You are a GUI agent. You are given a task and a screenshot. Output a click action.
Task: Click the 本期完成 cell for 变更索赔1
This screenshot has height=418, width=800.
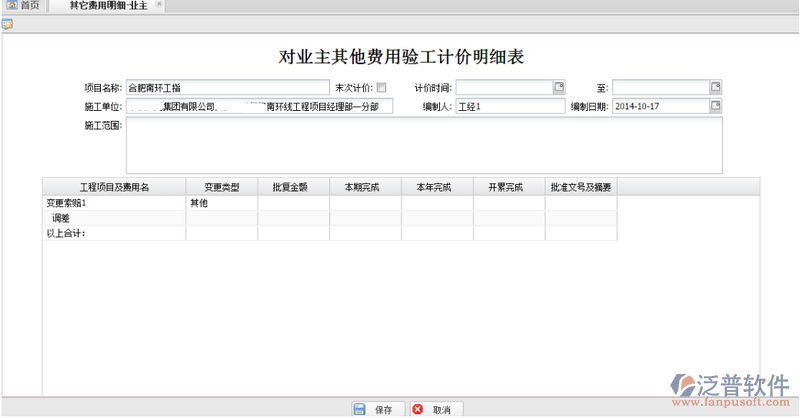[x=365, y=203]
